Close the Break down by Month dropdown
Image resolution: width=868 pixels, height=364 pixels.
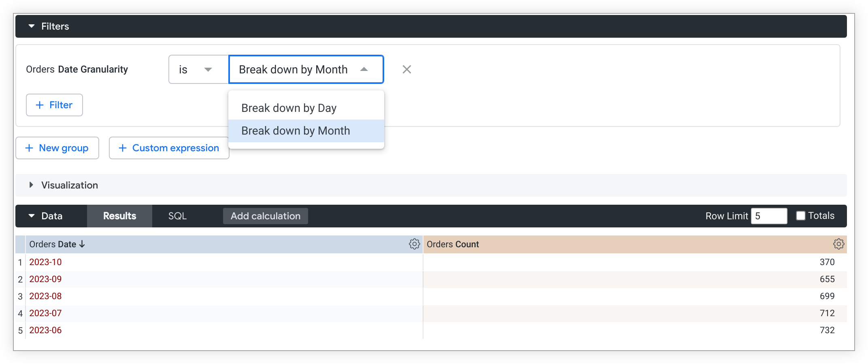(364, 69)
